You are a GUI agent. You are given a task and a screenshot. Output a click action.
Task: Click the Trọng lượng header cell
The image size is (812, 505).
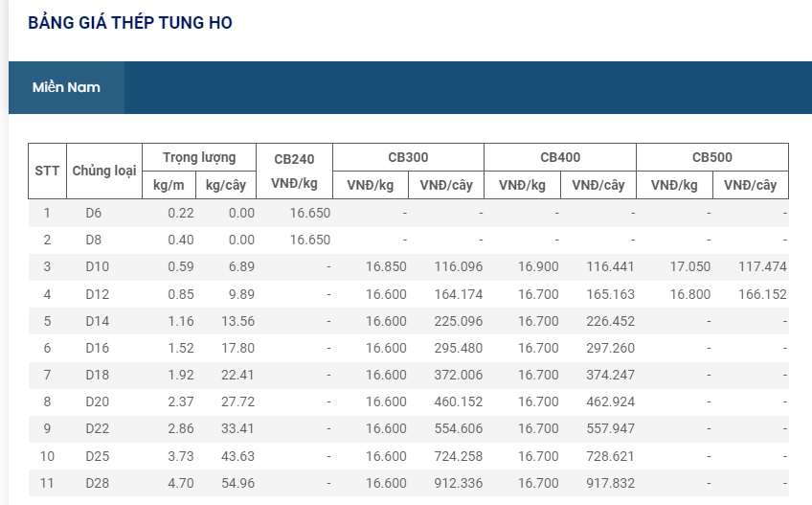click(199, 157)
